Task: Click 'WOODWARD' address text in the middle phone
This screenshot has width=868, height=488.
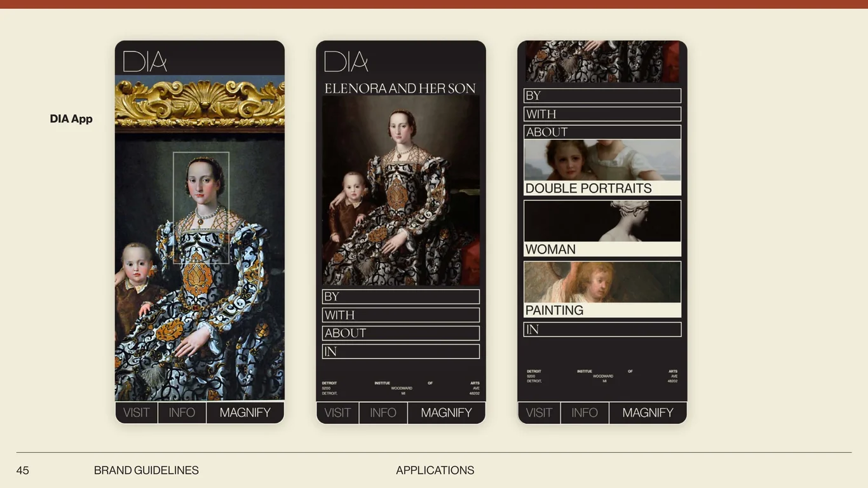Action: click(x=402, y=388)
